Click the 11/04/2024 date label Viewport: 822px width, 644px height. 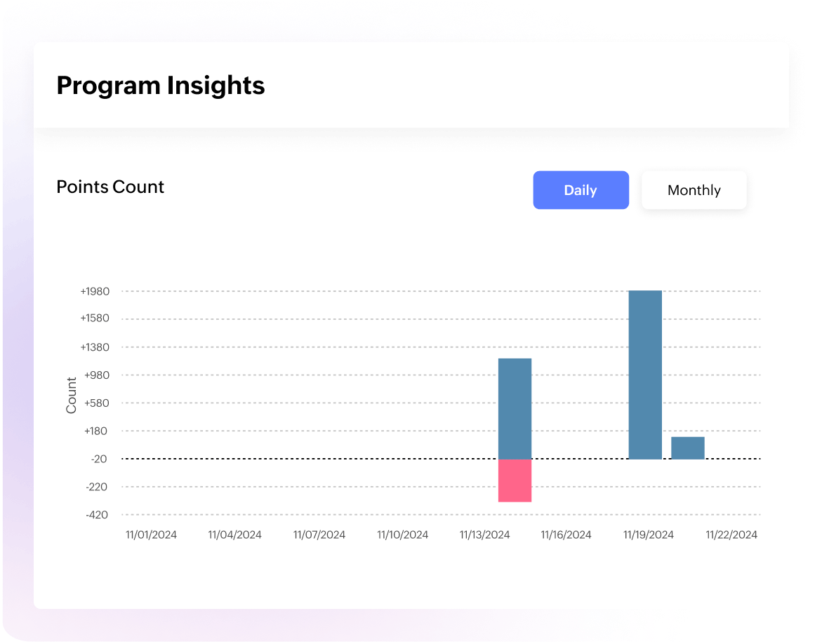click(x=234, y=534)
